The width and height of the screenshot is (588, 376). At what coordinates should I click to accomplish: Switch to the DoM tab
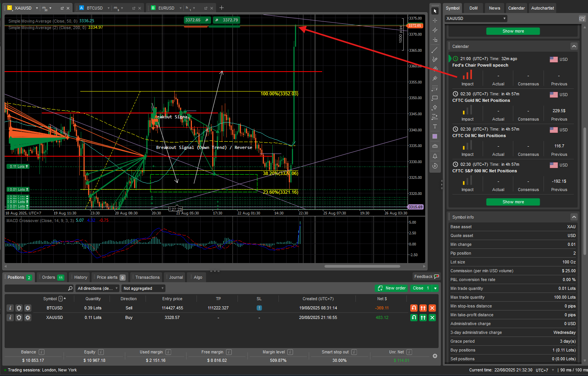click(473, 8)
